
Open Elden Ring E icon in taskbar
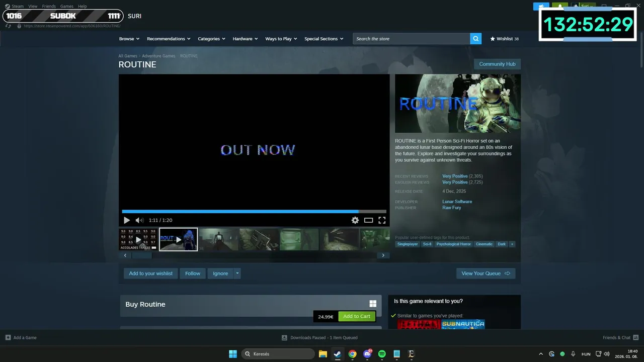411,354
